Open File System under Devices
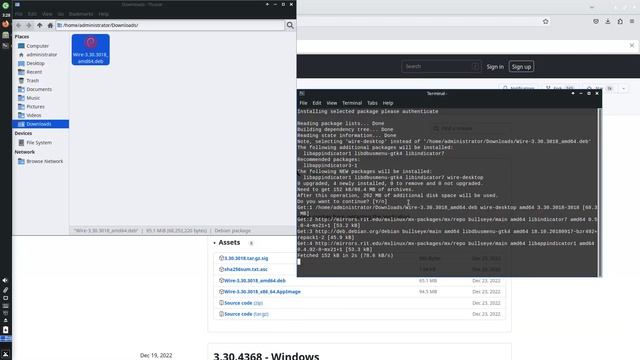The width and height of the screenshot is (640, 360). click(39, 142)
